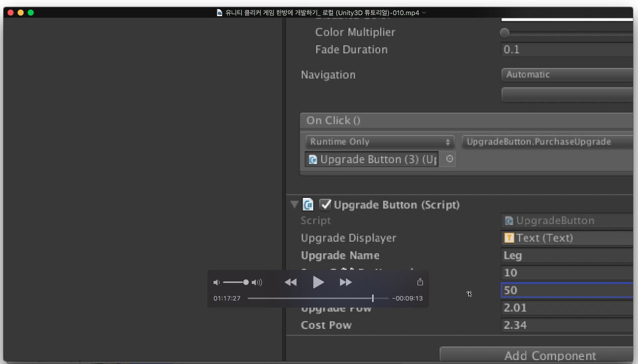638x364 pixels.
Task: Click the button below Navigation dropdown
Action: [x=567, y=95]
